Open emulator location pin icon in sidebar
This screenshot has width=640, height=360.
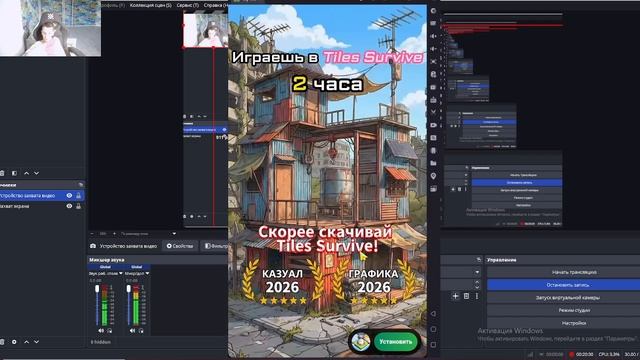pos(433,176)
